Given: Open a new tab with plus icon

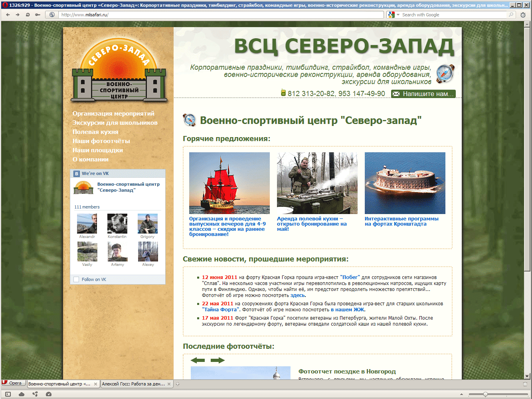Looking at the screenshot, I should [x=178, y=384].
